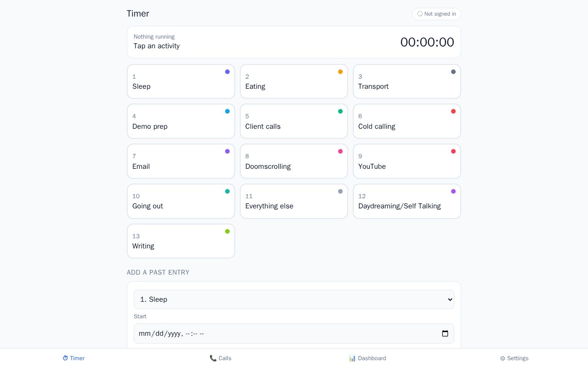Begin the Going out activity
Screen dimensions: 588x368
pos(181,201)
